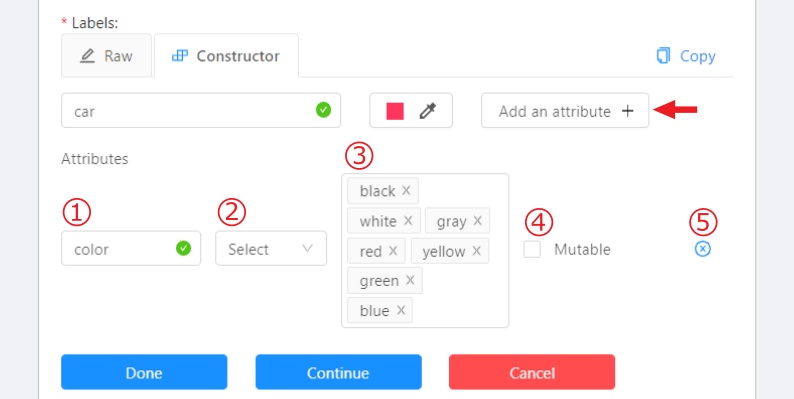Screen dimensions: 794x399
Task: Click the red label color swatch
Action: pos(395,111)
